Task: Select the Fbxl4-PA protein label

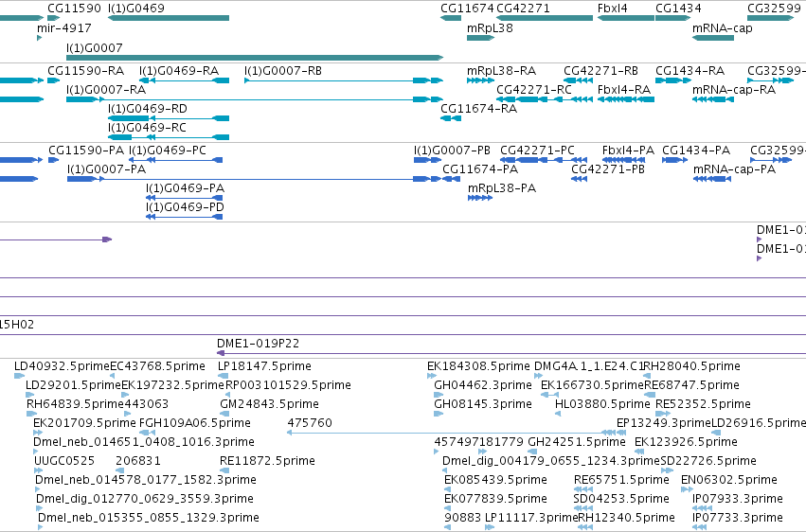Action: coord(628,150)
